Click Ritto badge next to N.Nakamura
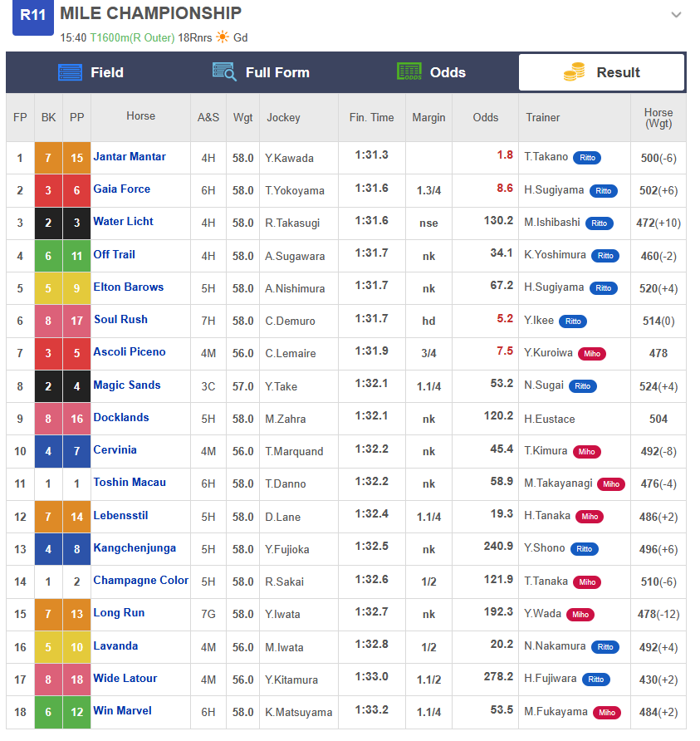Viewport: 700px width, 741px height. (605, 647)
